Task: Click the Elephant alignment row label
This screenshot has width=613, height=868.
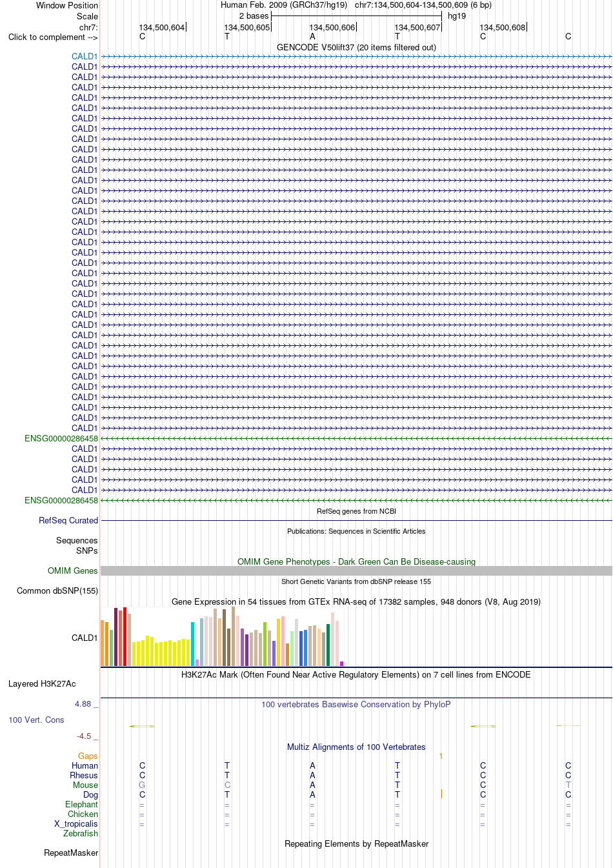Action: pos(82,805)
